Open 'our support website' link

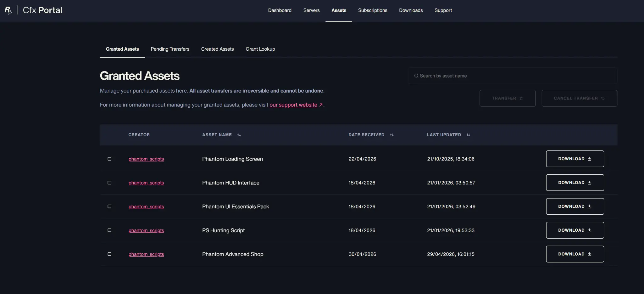pos(293,105)
